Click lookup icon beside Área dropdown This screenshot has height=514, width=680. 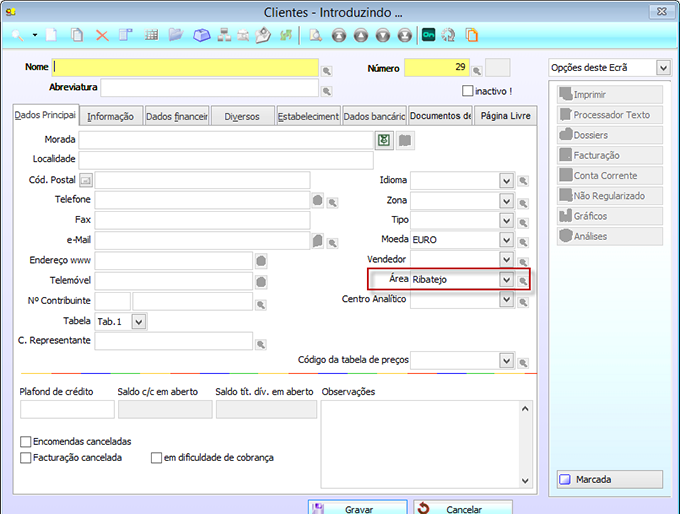523,281
